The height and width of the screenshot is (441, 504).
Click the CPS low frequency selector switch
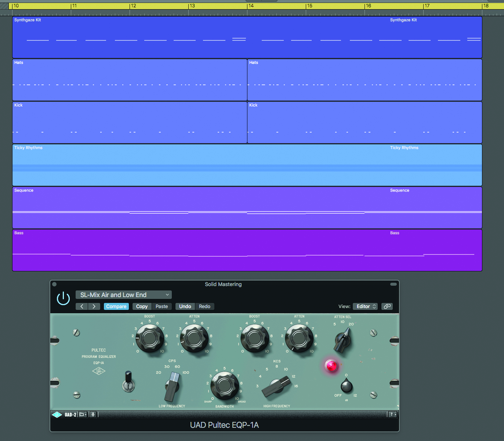click(172, 386)
